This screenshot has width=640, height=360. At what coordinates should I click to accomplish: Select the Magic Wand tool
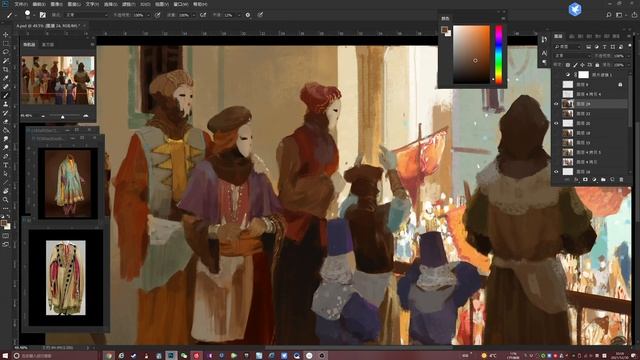point(6,60)
